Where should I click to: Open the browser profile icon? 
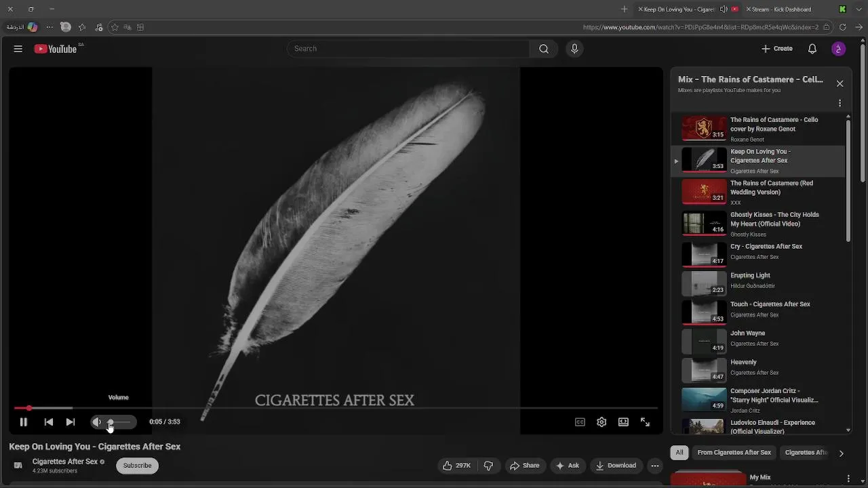click(66, 27)
